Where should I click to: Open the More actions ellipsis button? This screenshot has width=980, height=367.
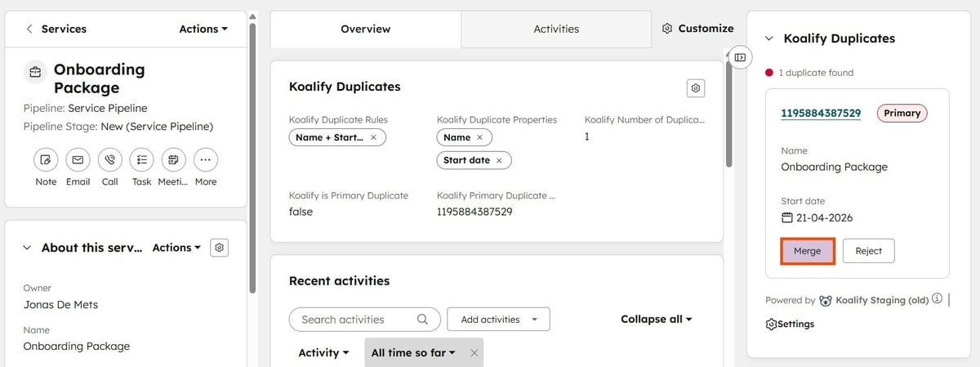(x=206, y=159)
